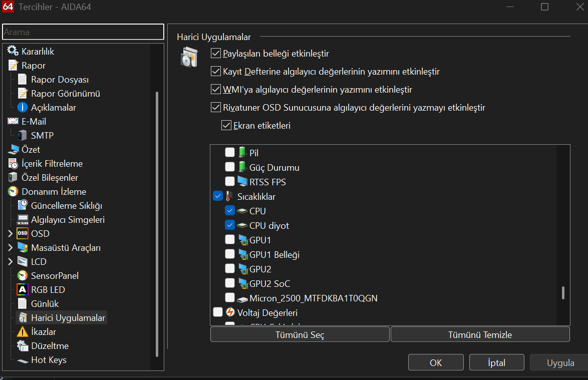The width and height of the screenshot is (588, 380).
Task: Toggle Paylaşılan belleği etkinleştir checkbox
Action: click(x=216, y=53)
